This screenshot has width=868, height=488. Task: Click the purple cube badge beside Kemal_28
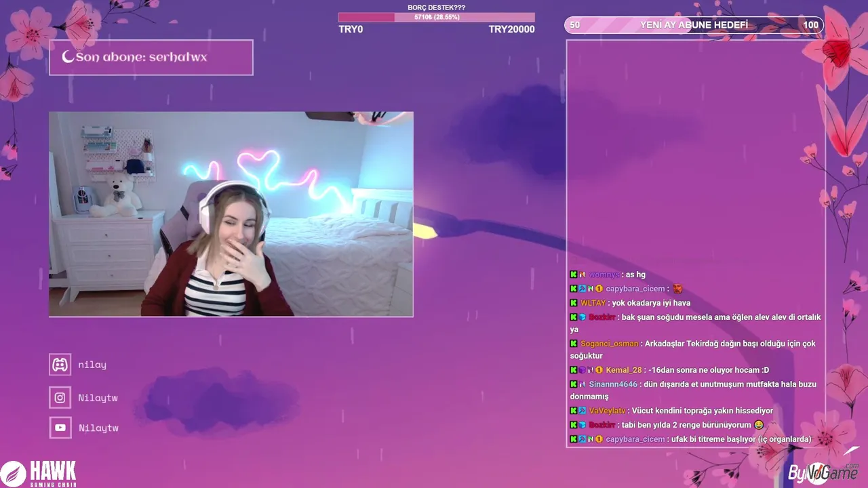(x=582, y=370)
